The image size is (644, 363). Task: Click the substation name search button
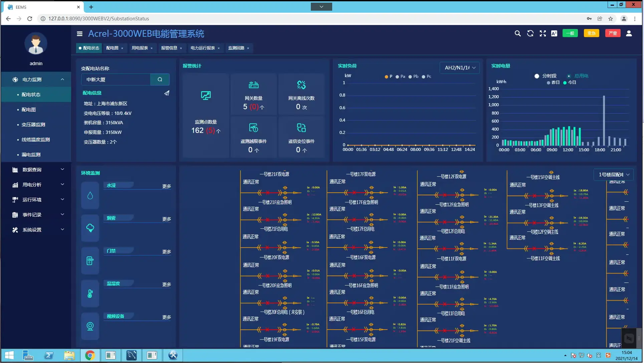160,79
